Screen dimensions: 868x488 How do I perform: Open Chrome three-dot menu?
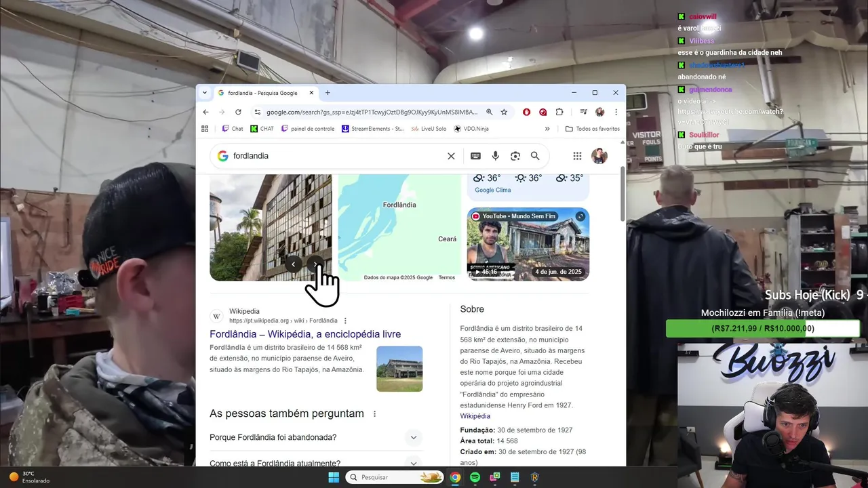(616, 112)
